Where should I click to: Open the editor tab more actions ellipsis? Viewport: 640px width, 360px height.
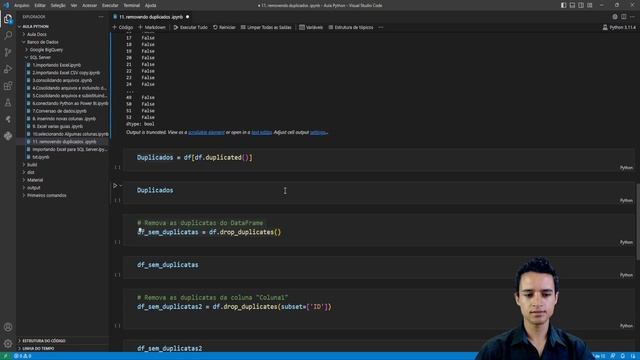(633, 17)
